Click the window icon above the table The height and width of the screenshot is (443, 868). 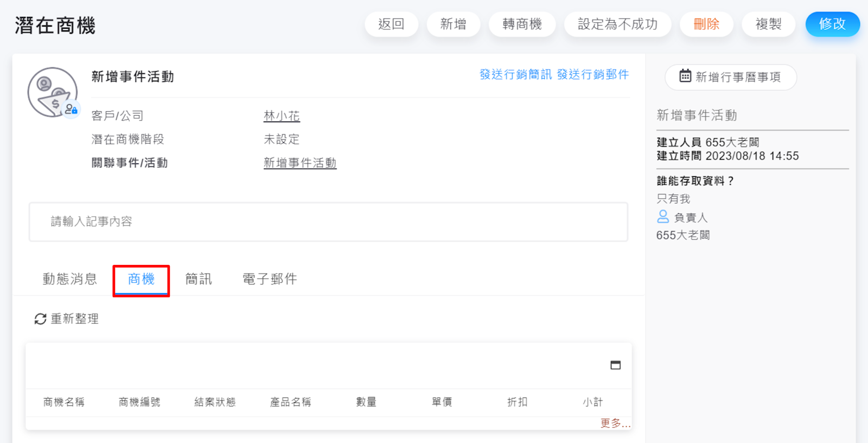point(615,365)
